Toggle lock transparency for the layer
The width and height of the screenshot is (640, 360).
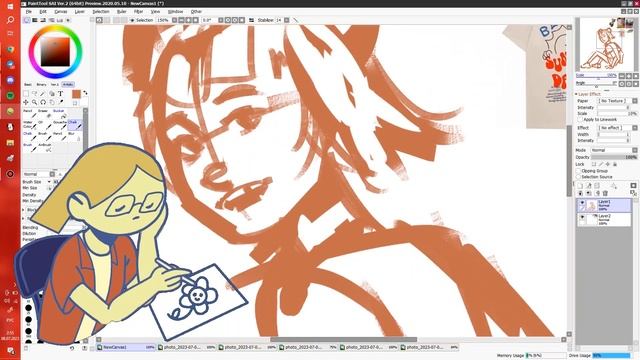tap(594, 164)
